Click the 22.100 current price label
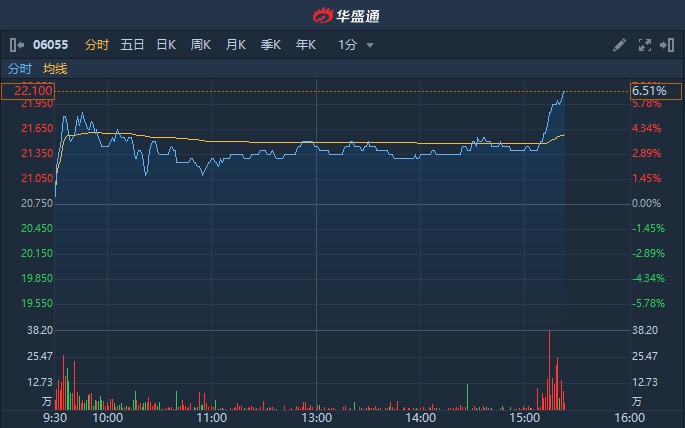This screenshot has height=428, width=685. pos(27,91)
